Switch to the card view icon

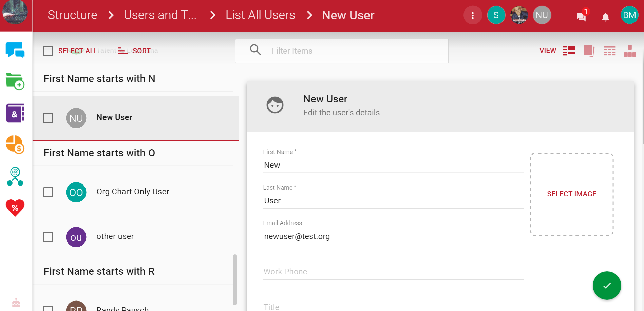pyautogui.click(x=589, y=51)
